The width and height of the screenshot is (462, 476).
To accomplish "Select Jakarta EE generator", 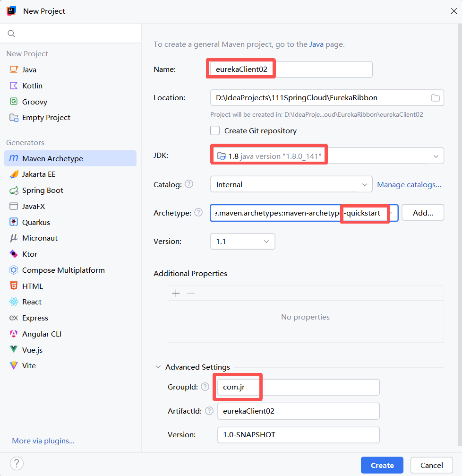I will pyautogui.click(x=70, y=174).
